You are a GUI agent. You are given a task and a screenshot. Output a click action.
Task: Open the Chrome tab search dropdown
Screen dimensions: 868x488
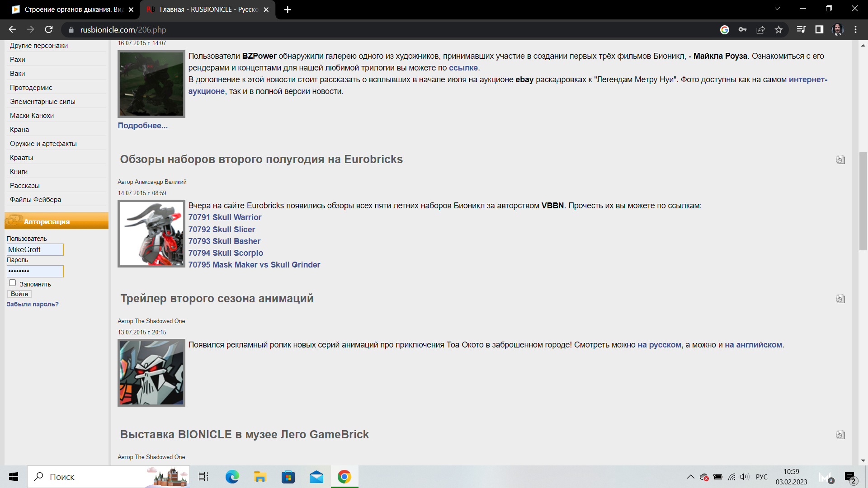[x=777, y=9]
